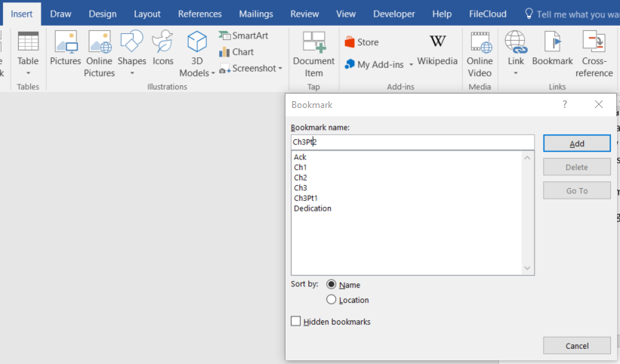Enable the Hidden bookmarks checkbox

click(x=296, y=322)
